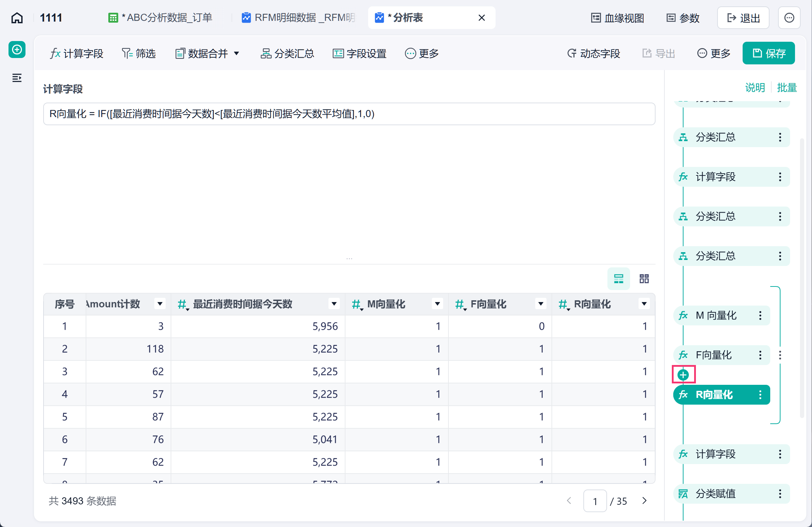
Task: Open the step group bracket options dots
Action: pyautogui.click(x=780, y=355)
